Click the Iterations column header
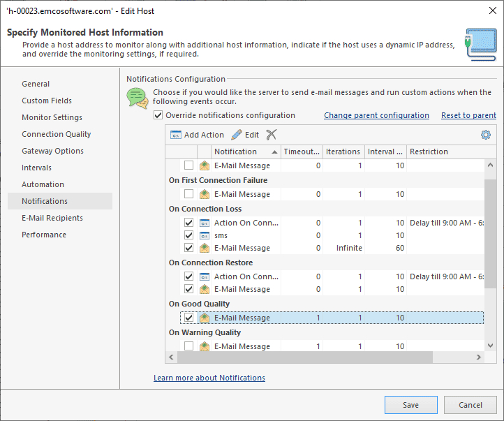The height and width of the screenshot is (421, 504). coord(343,152)
